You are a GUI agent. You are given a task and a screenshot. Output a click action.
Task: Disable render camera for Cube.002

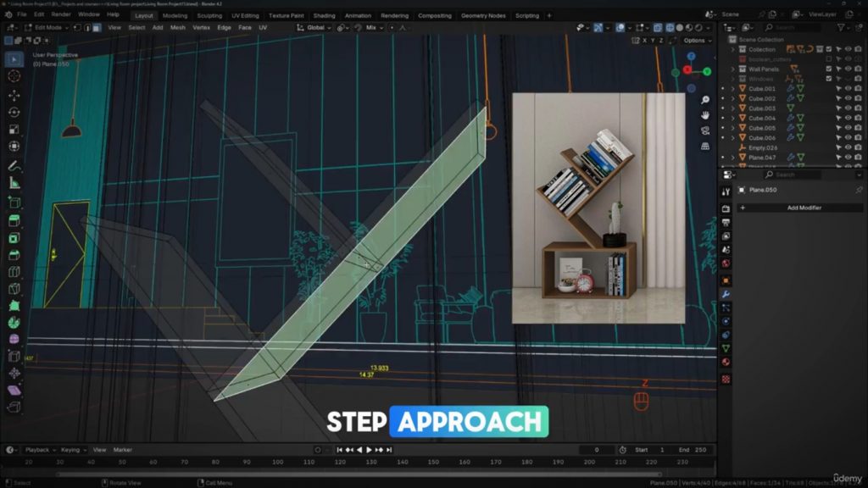(x=858, y=98)
